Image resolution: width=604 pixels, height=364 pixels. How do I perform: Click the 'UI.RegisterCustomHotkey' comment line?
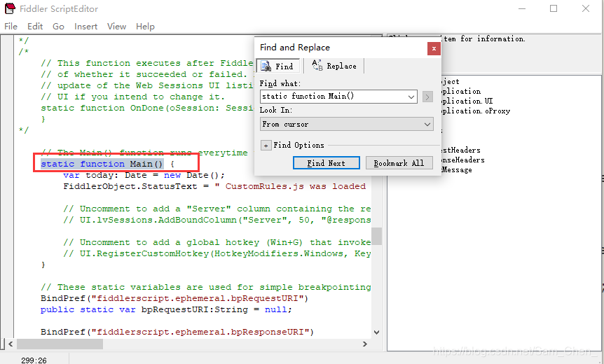[x=217, y=253]
